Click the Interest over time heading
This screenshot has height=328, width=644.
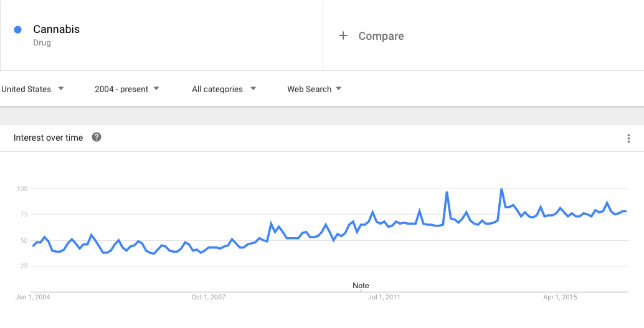pyautogui.click(x=48, y=138)
